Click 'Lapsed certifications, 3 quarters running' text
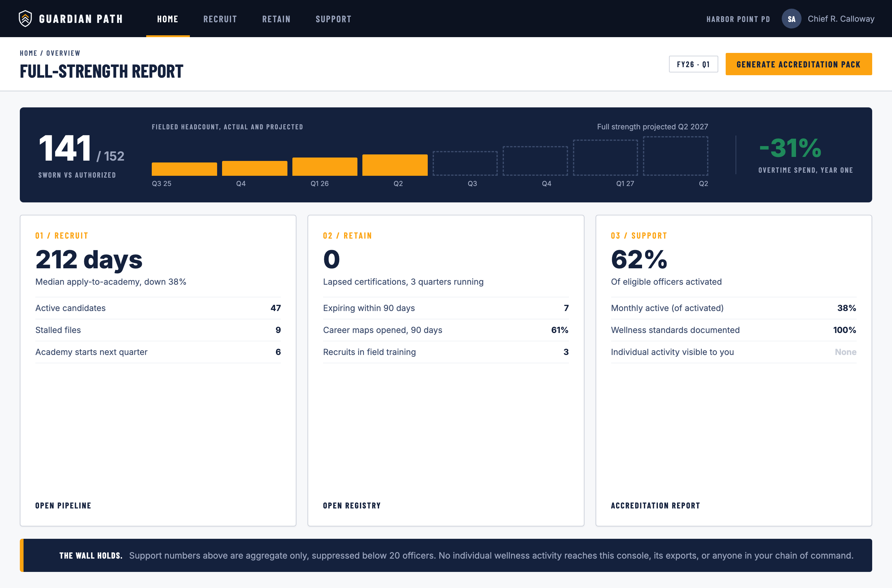The image size is (892, 588). [x=403, y=282]
